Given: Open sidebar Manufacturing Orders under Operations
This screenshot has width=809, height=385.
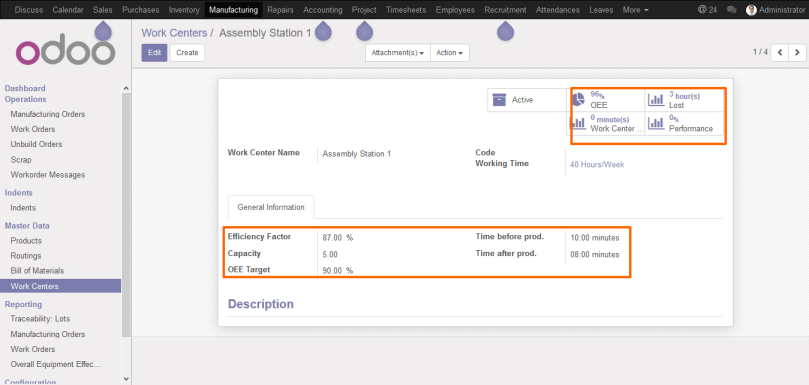Looking at the screenshot, I should point(48,114).
